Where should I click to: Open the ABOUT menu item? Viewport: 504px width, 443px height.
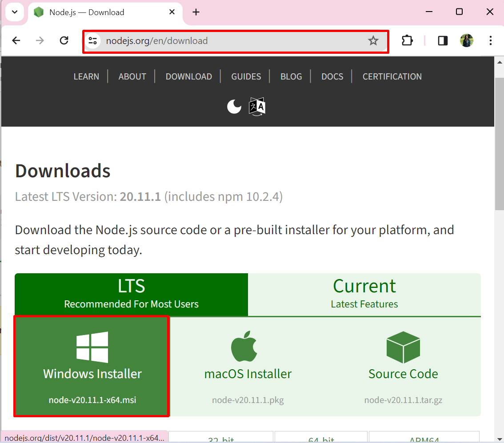pyautogui.click(x=132, y=76)
